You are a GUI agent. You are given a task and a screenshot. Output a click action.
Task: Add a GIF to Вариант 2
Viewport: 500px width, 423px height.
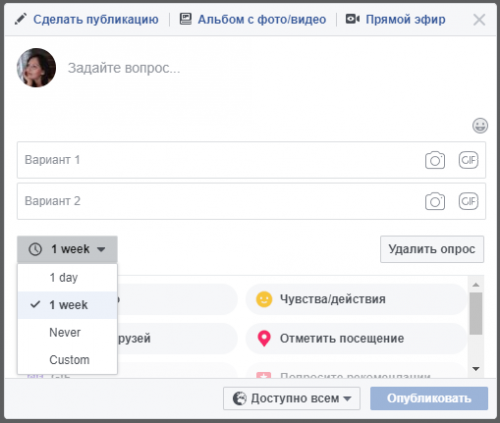(468, 201)
